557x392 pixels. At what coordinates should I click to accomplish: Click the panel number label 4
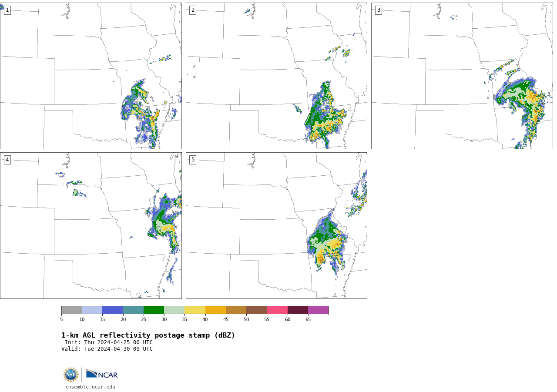click(7, 160)
